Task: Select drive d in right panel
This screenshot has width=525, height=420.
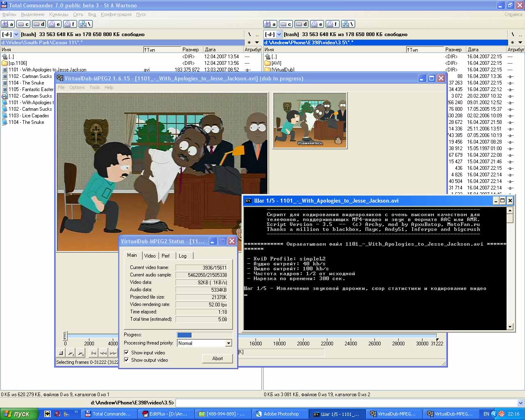Action: coord(301,24)
